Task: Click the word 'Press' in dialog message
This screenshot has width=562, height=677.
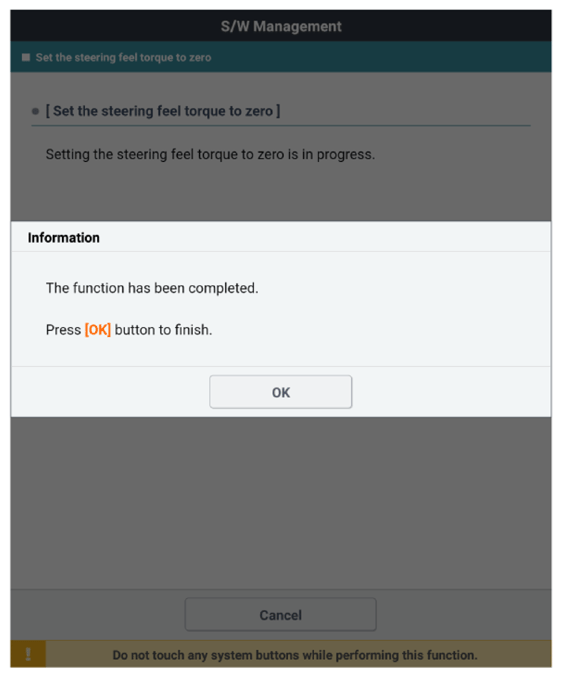Action: point(63,330)
